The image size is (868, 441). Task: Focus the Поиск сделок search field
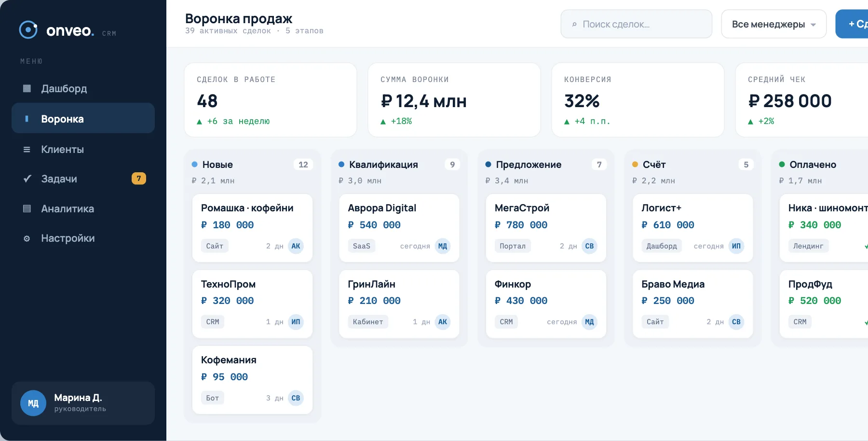636,24
